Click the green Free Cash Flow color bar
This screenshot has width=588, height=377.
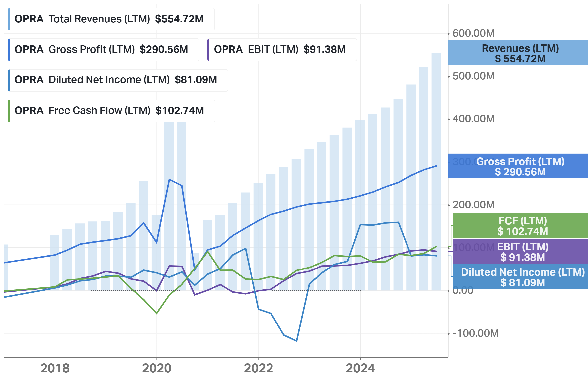(x=9, y=111)
